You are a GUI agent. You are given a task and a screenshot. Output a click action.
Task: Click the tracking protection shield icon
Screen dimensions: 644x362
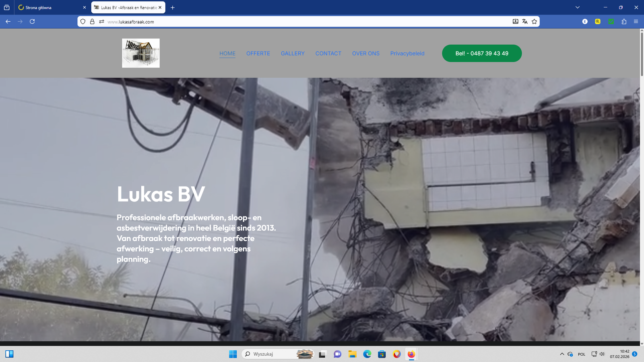click(83, 22)
